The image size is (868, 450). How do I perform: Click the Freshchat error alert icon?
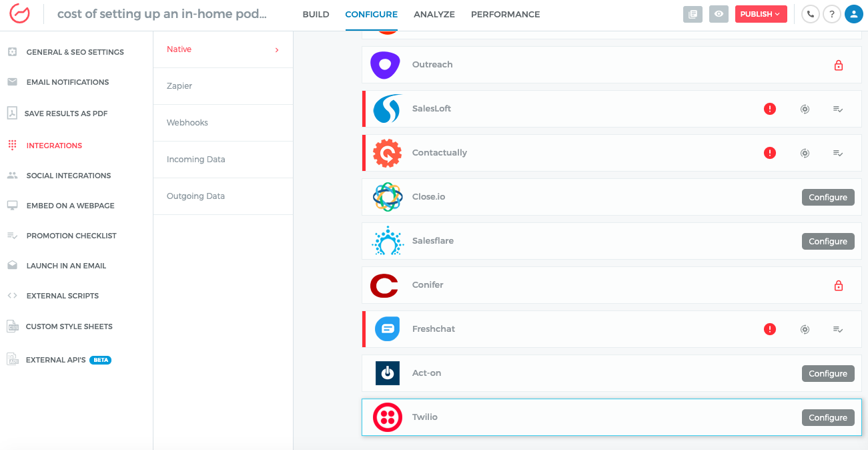(770, 329)
